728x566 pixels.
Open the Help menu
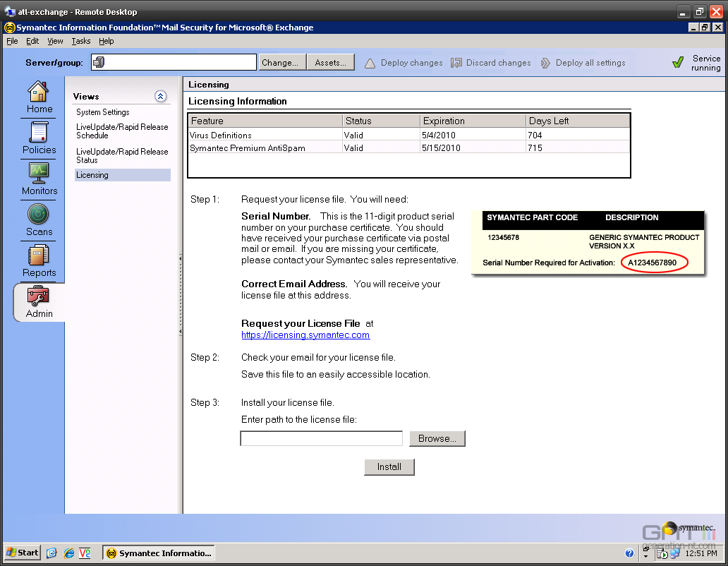click(x=106, y=41)
